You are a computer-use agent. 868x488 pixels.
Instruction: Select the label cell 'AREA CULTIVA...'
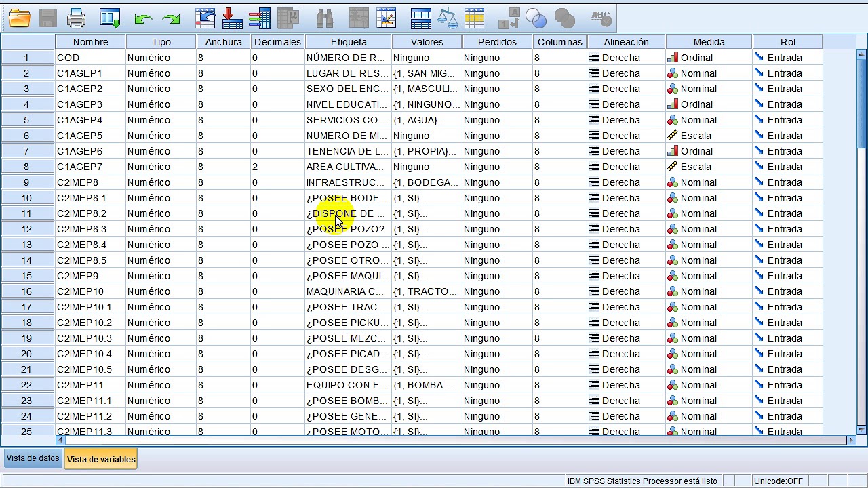[349, 167]
